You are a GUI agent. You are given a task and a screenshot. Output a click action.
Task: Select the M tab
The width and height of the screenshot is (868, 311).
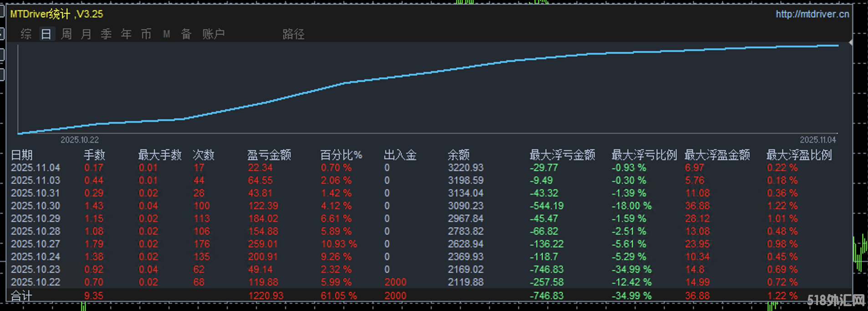[167, 34]
